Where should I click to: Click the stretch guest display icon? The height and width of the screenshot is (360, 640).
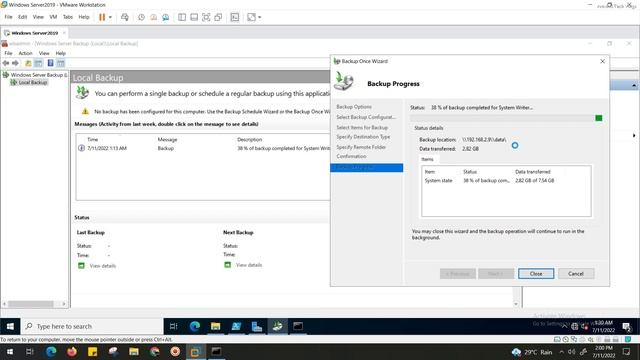[x=251, y=17]
